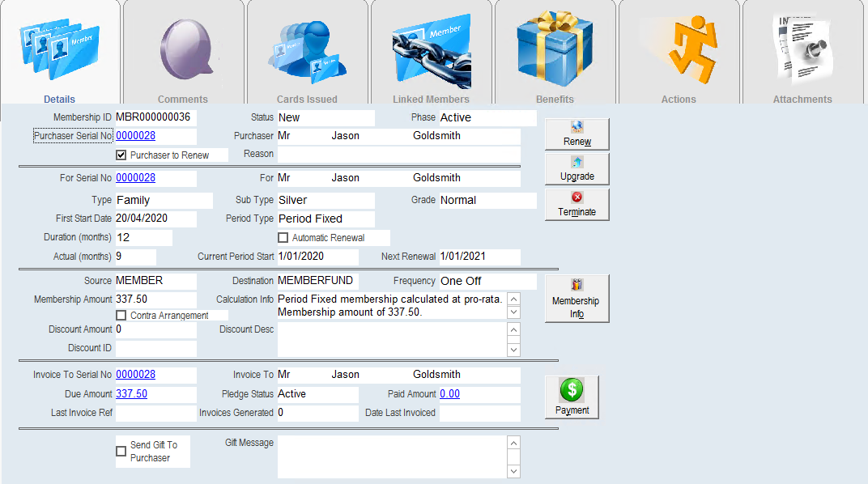868x484 pixels.
Task: Open the Attachments documents tab
Action: (802, 53)
